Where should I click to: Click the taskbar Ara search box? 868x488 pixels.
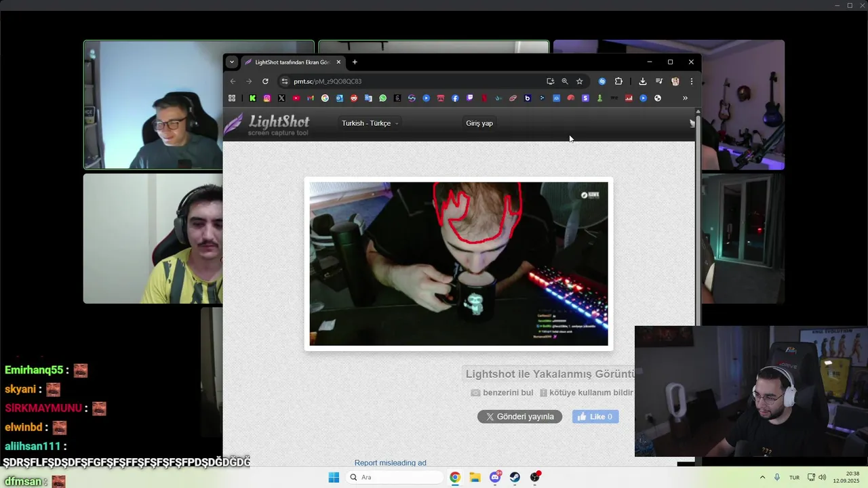point(395,477)
